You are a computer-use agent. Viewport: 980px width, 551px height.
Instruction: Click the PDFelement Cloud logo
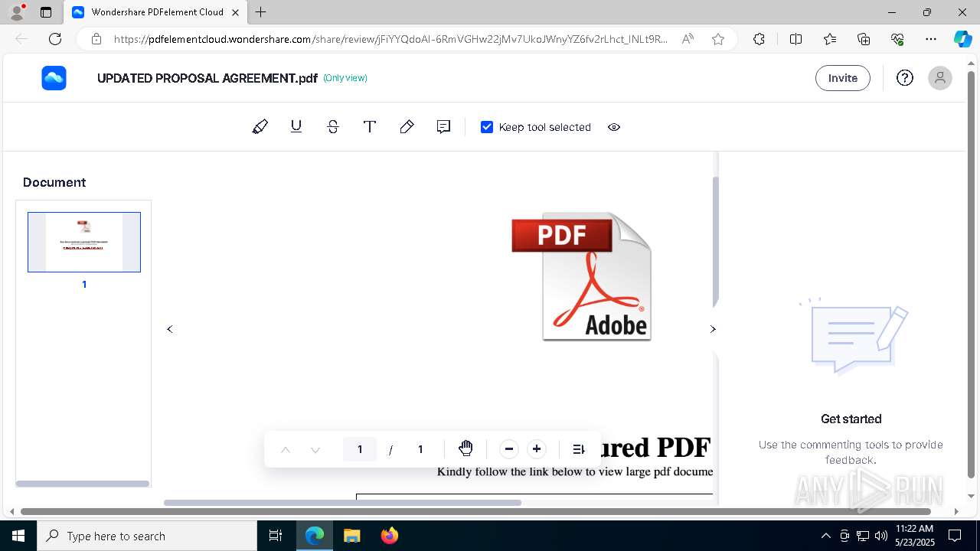coord(54,78)
